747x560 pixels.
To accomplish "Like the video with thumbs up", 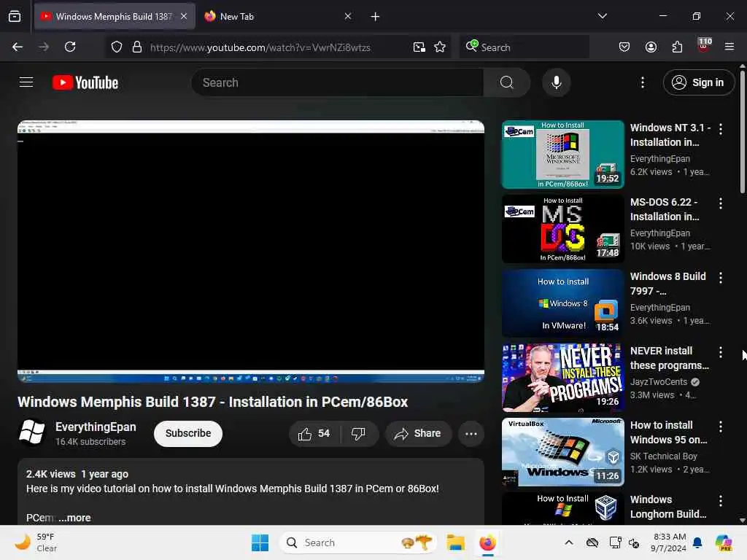I will click(x=314, y=433).
